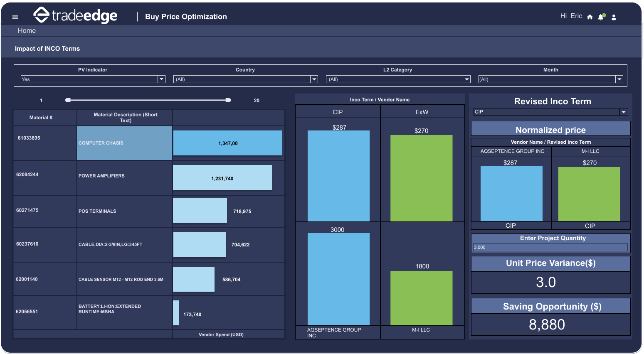The width and height of the screenshot is (644, 354).
Task: Click the Home breadcrumb tab
Action: coord(27,31)
